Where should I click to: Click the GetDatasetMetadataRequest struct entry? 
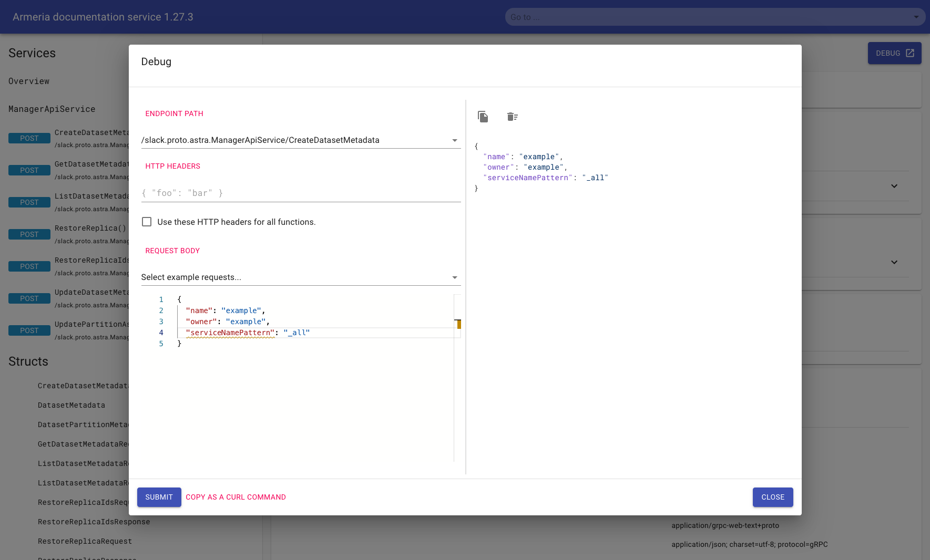(83, 444)
